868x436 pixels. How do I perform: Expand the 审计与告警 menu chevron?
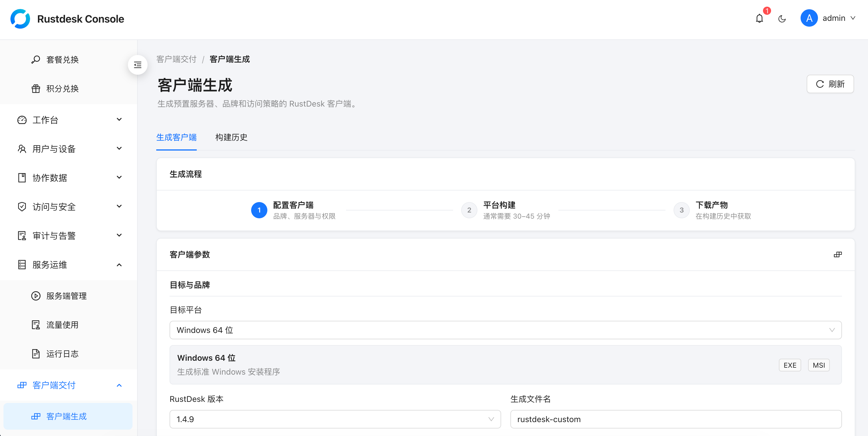coord(119,235)
